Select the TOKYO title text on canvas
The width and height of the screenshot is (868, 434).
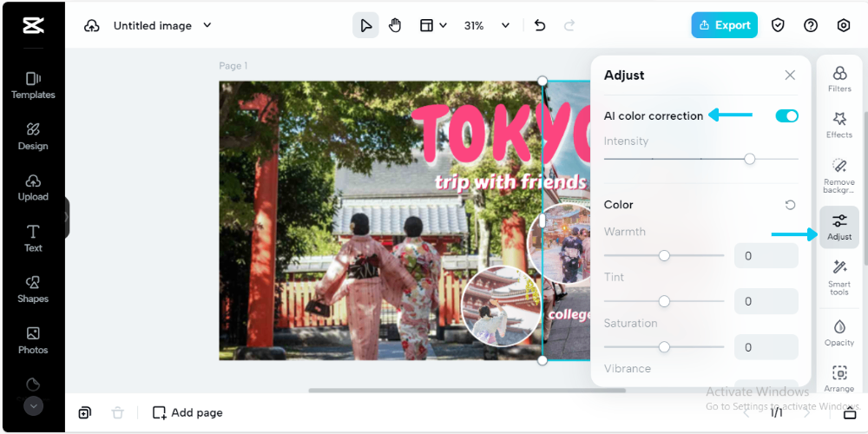[501, 131]
